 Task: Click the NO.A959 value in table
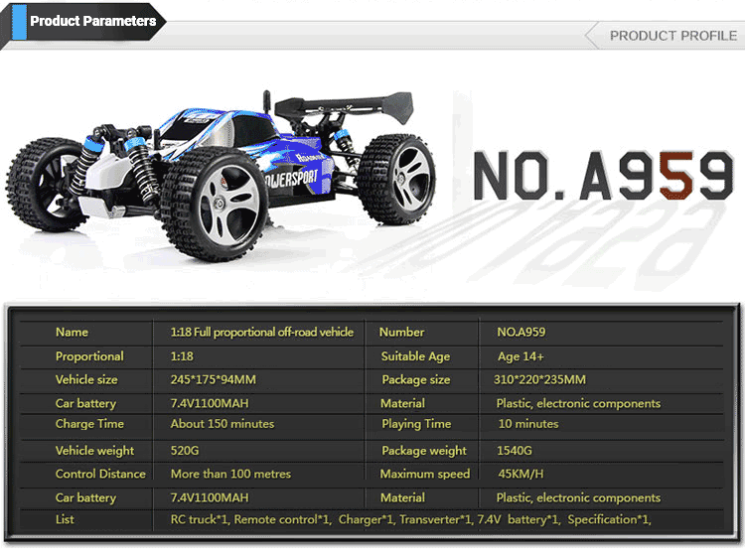click(x=521, y=332)
